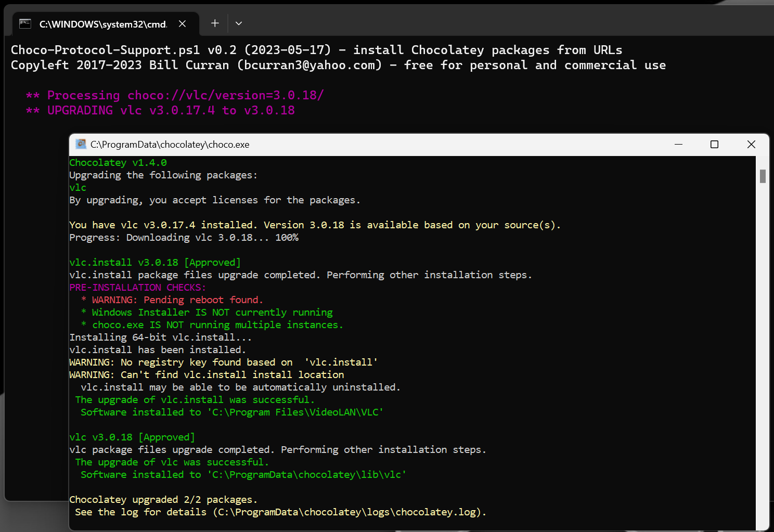Click 'WARNING: Pending reboot found.' line
The width and height of the screenshot is (774, 532).
pyautogui.click(x=172, y=300)
